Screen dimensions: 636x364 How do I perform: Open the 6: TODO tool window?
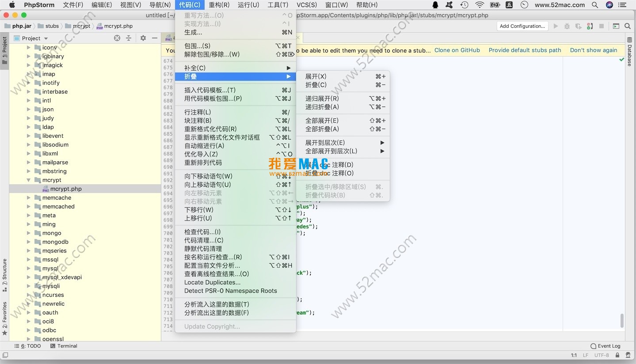[27, 346]
